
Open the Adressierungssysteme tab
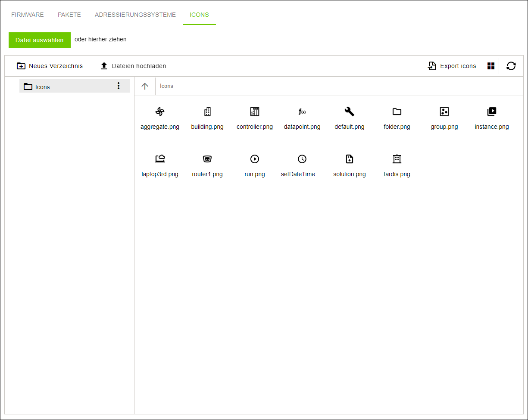pyautogui.click(x=135, y=15)
